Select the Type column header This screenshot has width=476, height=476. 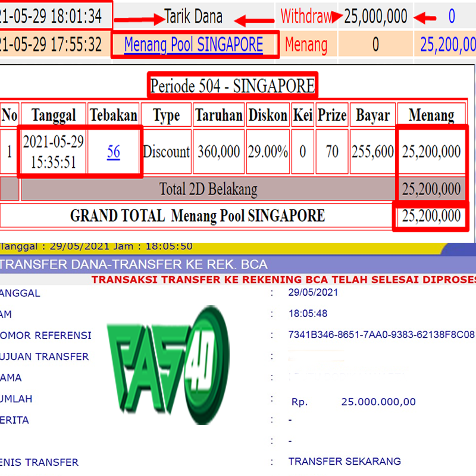[167, 115]
